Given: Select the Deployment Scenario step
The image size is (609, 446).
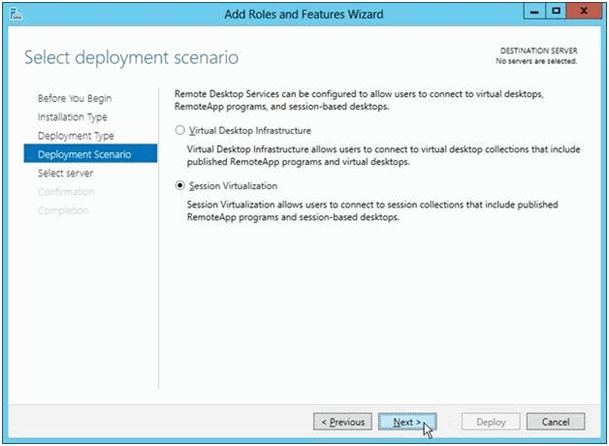Looking at the screenshot, I should click(x=90, y=154).
